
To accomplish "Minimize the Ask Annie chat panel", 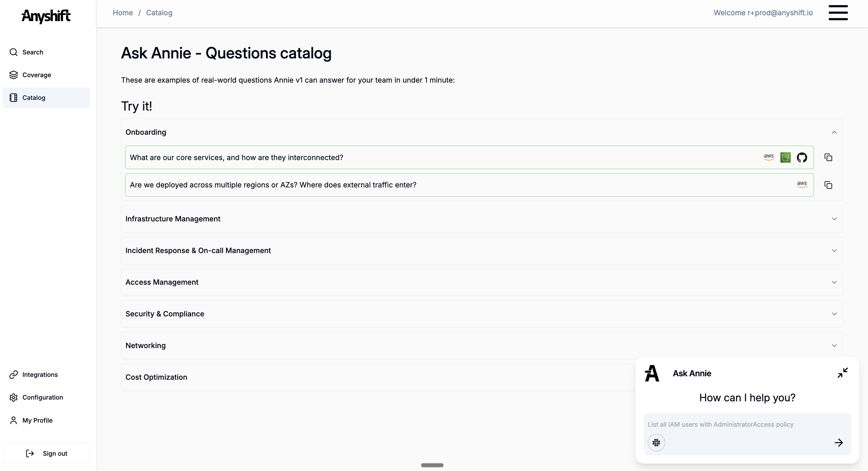I will point(842,373).
